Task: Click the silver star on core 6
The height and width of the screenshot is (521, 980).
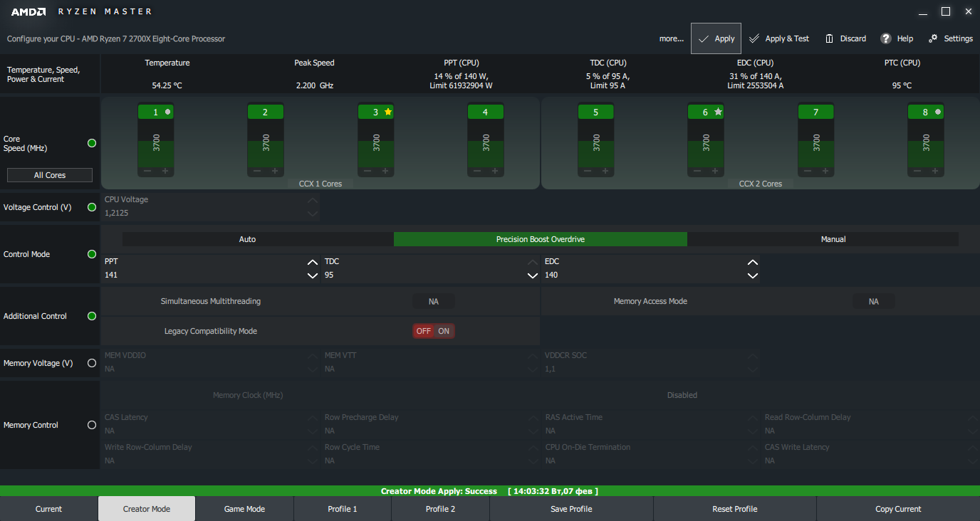Action: tap(718, 112)
